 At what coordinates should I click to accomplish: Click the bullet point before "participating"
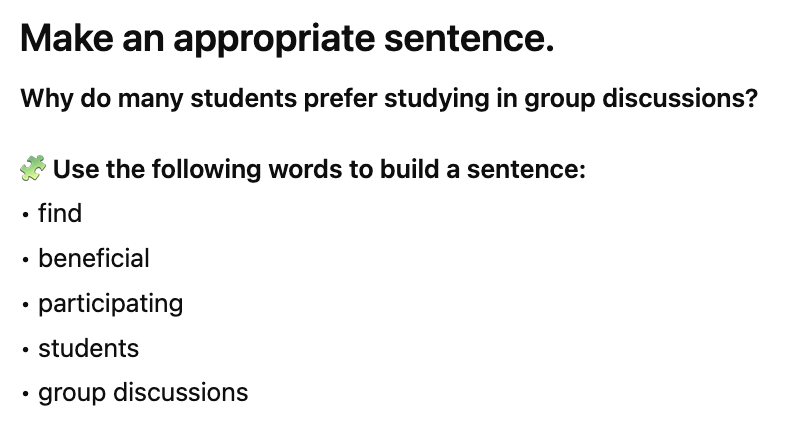coord(24,304)
